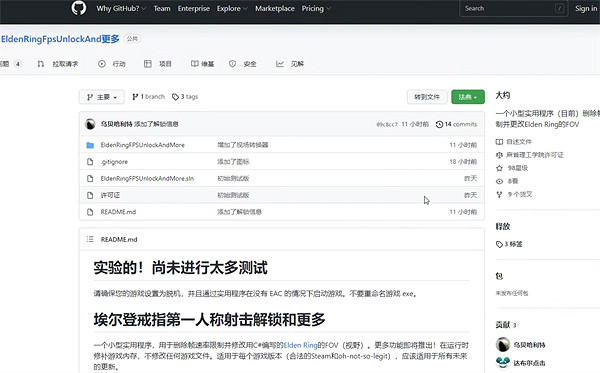Focus the Search input field
The width and height of the screenshot is (600, 373).
click(514, 8)
